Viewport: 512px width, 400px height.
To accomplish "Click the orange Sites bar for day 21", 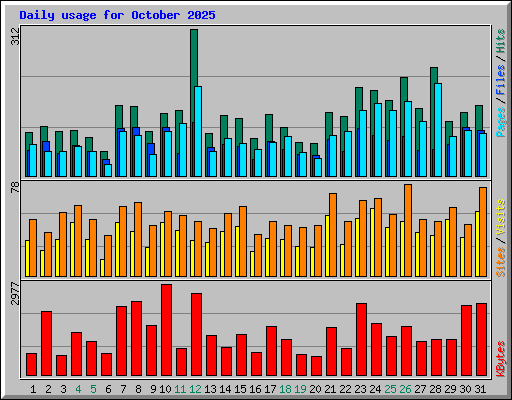I will pos(333,235).
